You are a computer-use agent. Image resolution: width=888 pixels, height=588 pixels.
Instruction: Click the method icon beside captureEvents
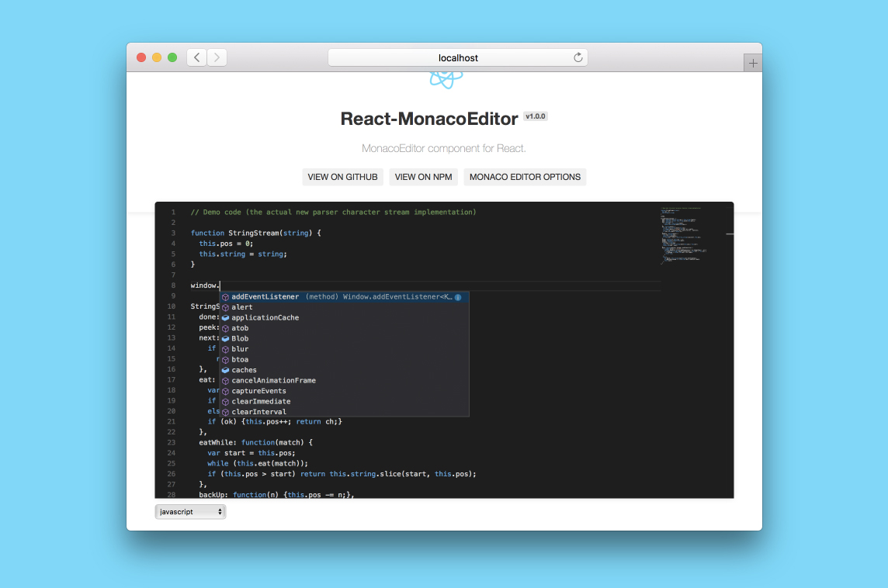click(225, 392)
